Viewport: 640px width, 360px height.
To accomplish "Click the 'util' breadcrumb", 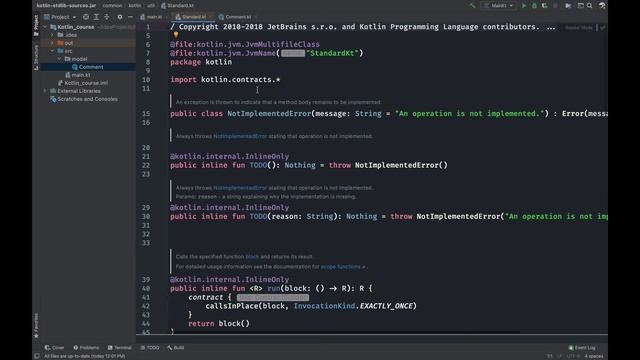I will point(151,6).
